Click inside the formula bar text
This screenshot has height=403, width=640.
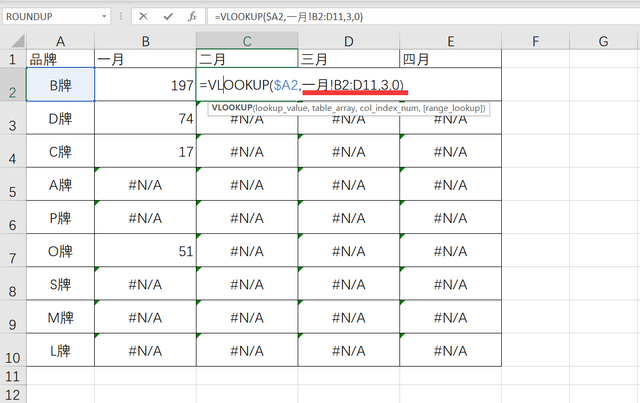(x=289, y=17)
